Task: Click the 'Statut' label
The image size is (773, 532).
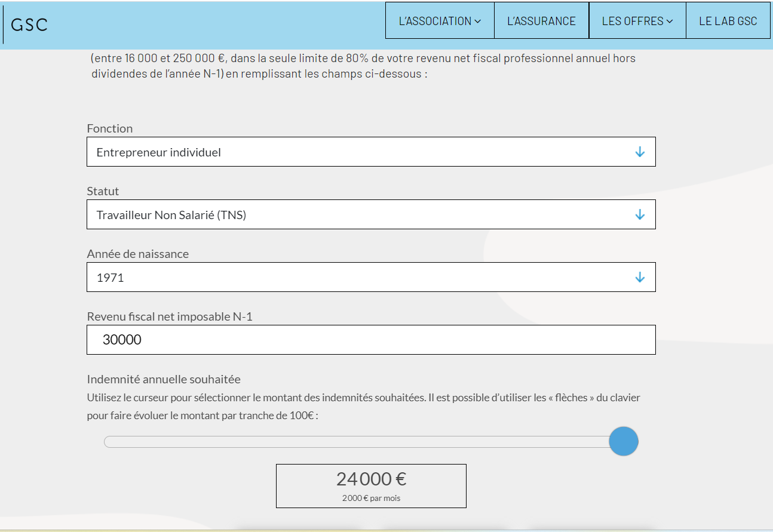Action: coord(103,191)
